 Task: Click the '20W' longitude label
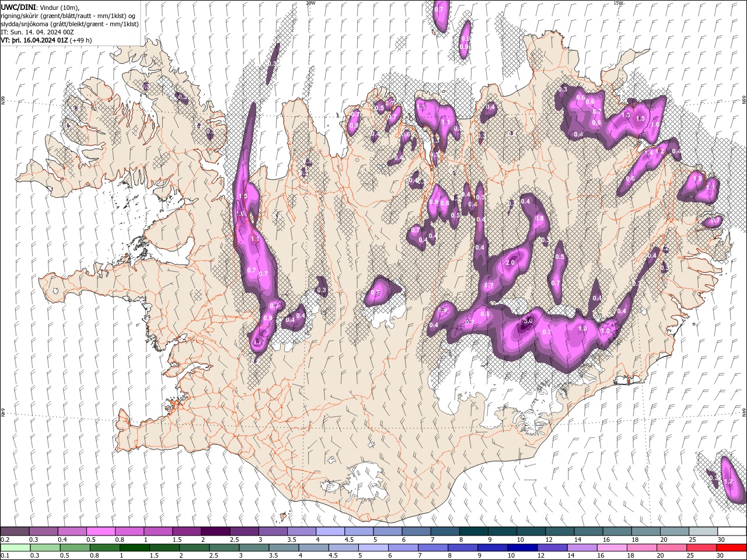pyautogui.click(x=310, y=3)
